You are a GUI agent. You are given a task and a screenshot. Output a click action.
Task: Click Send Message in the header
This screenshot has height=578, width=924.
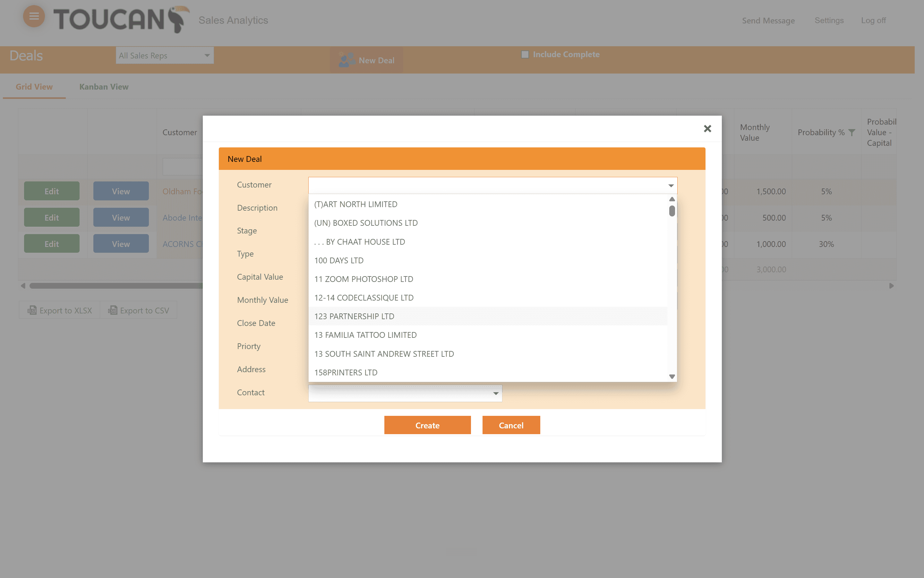[768, 21]
